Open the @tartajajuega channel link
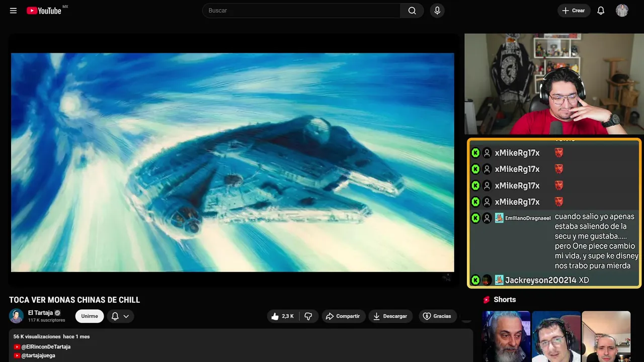The height and width of the screenshot is (362, 644). [x=38, y=355]
